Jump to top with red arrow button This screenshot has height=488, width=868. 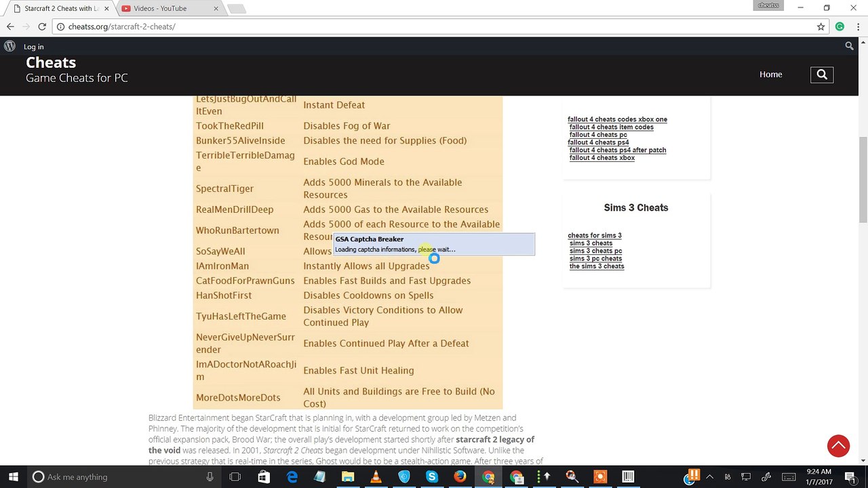[x=839, y=445]
